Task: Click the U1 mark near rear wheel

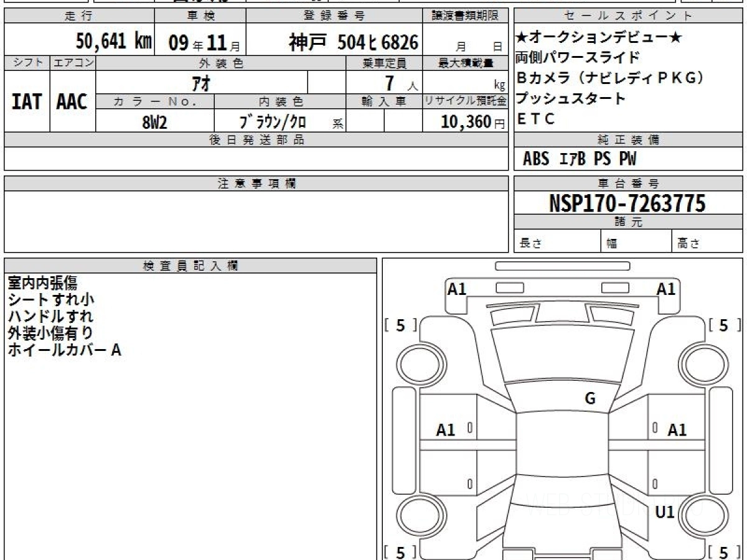Action: click(665, 512)
